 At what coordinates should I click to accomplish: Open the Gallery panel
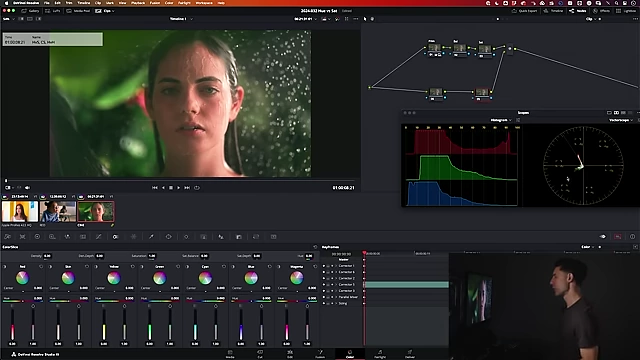pyautogui.click(x=31, y=11)
